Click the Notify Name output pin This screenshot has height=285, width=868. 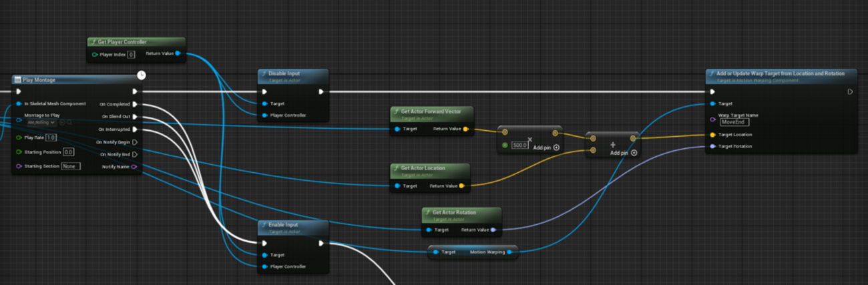(135, 167)
